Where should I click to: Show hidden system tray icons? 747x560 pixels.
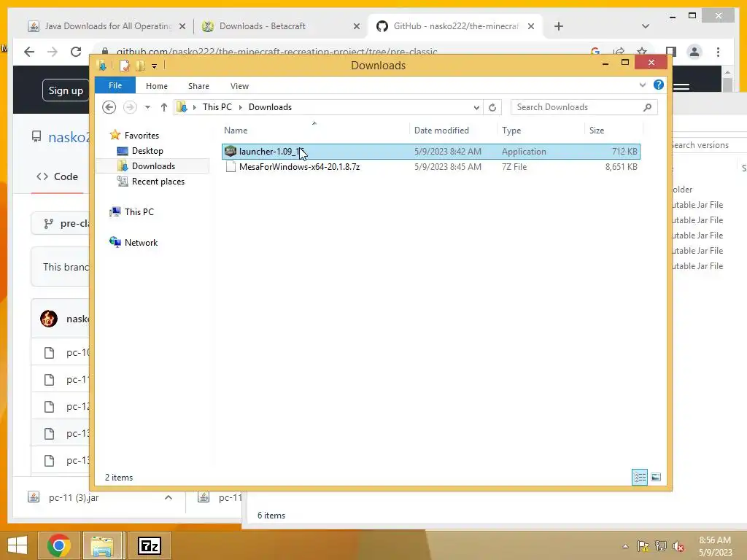pyautogui.click(x=625, y=546)
